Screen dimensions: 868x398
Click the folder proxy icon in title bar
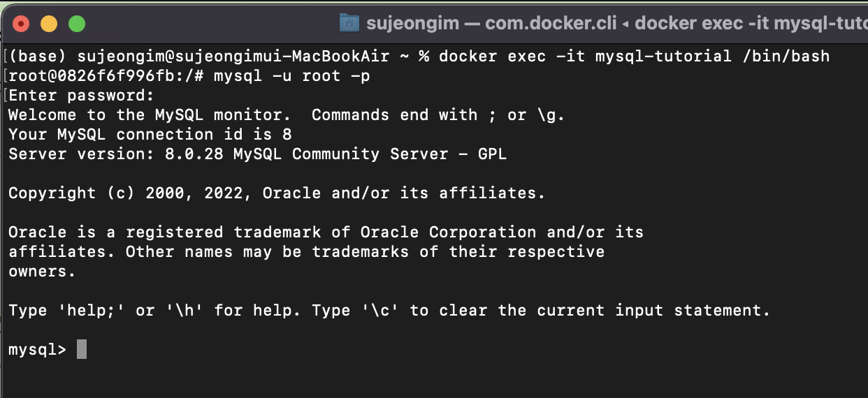[x=349, y=22]
